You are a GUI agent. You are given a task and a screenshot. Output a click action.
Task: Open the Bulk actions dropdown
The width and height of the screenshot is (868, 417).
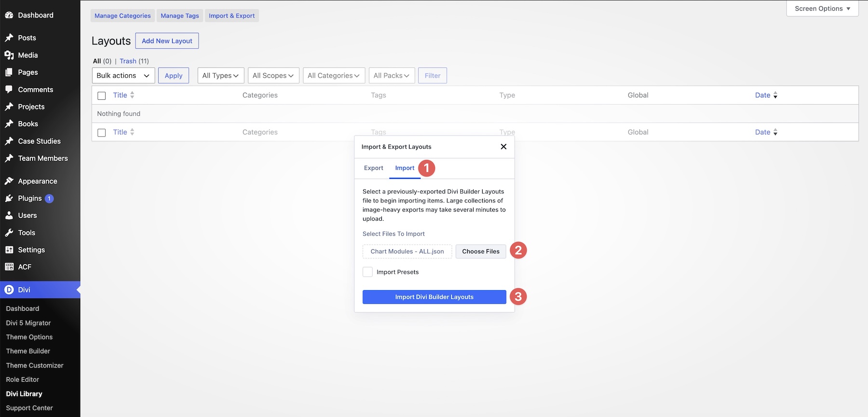point(123,76)
